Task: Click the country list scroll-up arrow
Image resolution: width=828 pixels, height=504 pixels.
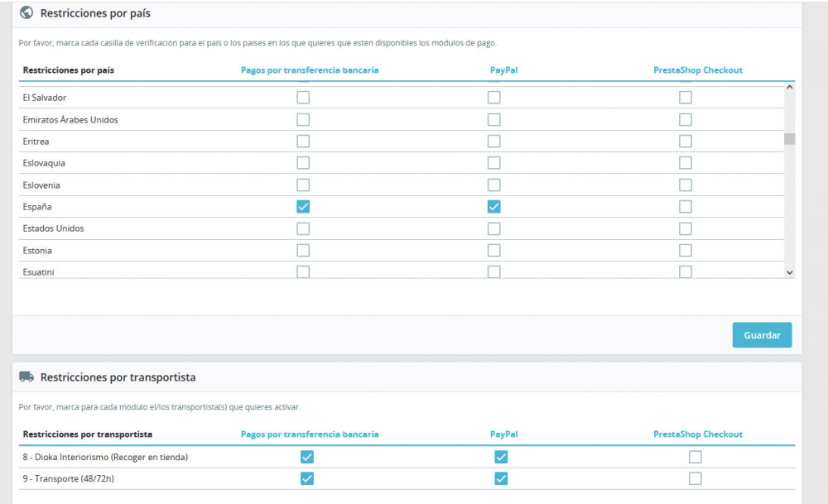Action: click(789, 87)
